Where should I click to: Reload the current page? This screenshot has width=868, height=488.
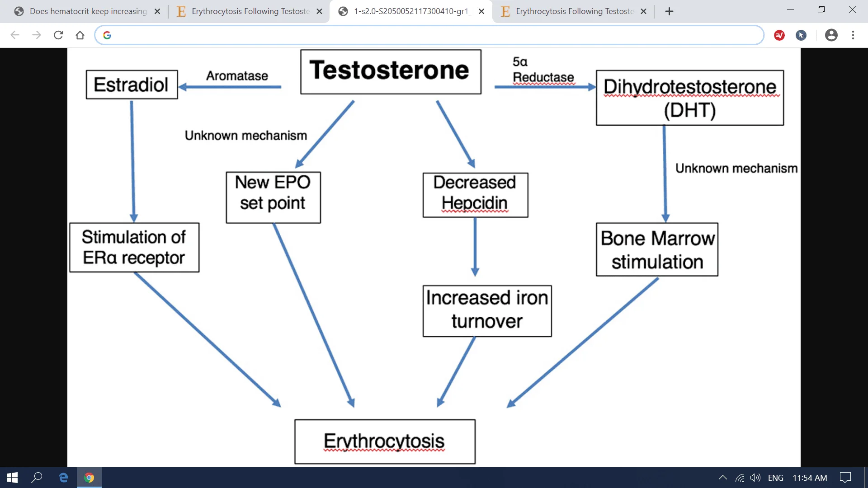pyautogui.click(x=58, y=35)
